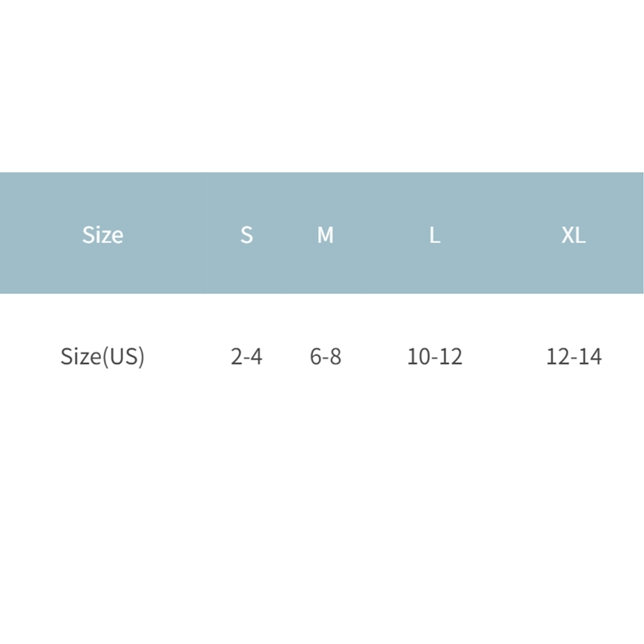Click the blue-gray header band background
The height and width of the screenshot is (644, 644).
pos(499,193)
